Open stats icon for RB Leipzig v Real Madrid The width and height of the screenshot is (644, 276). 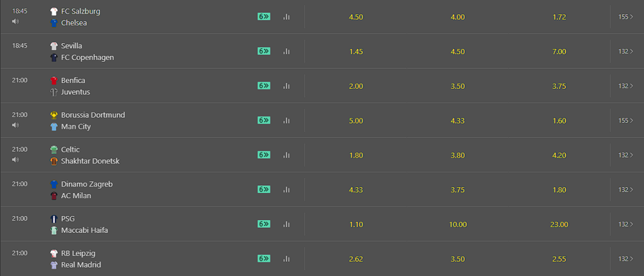coord(287,259)
